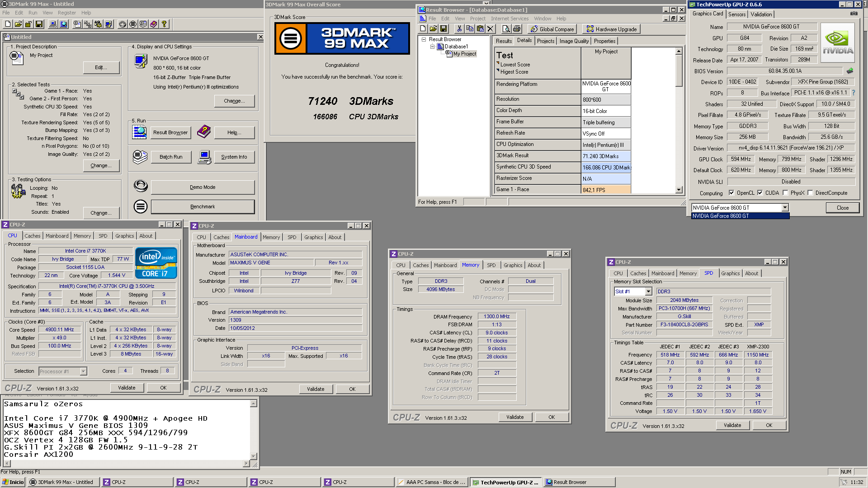Click Testing Options icon in 3DMark toolbar
Screen dimensions: 868x488
98,24
